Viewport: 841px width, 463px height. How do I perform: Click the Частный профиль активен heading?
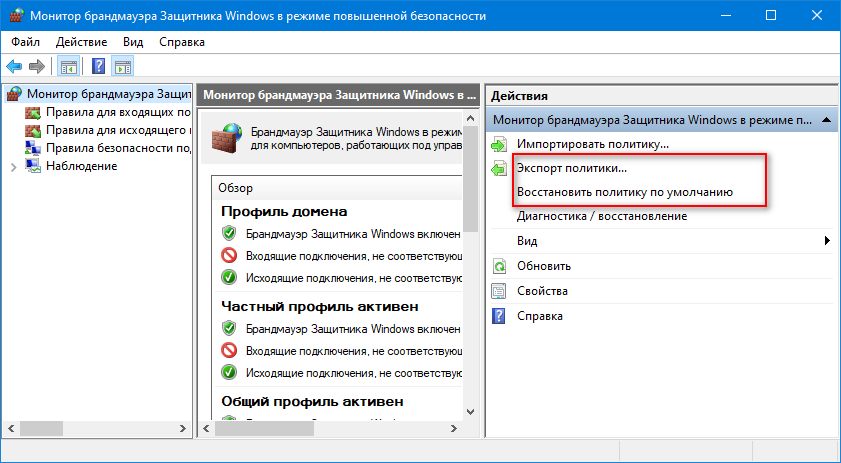point(320,306)
